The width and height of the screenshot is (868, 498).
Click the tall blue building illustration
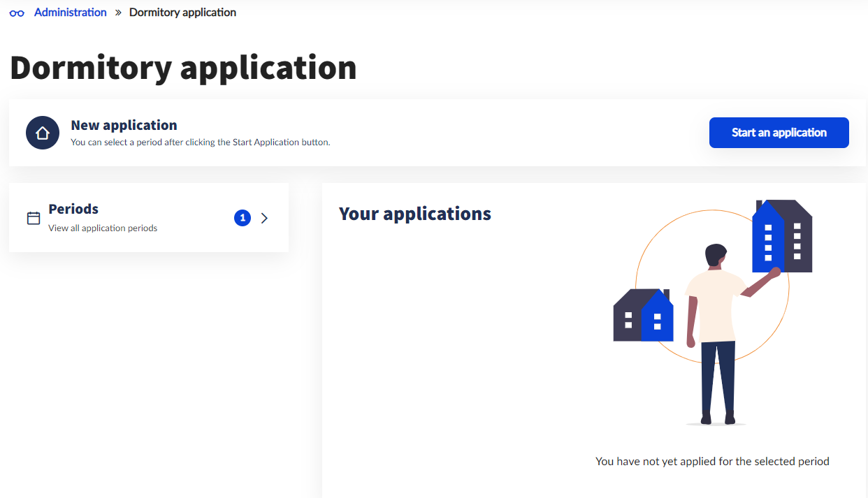[767, 237]
